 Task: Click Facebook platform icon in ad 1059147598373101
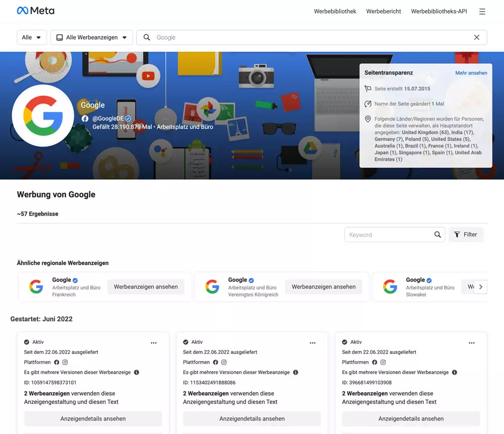tap(56, 362)
